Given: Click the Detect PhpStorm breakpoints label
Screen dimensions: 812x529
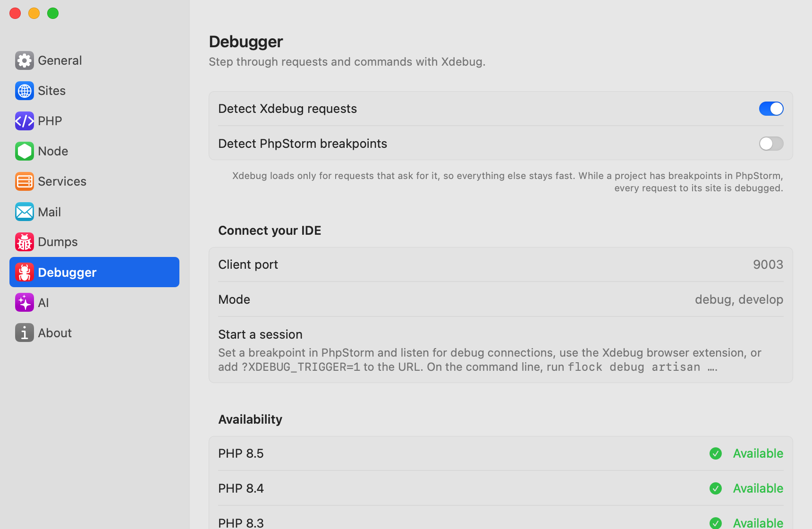Looking at the screenshot, I should pos(303,144).
